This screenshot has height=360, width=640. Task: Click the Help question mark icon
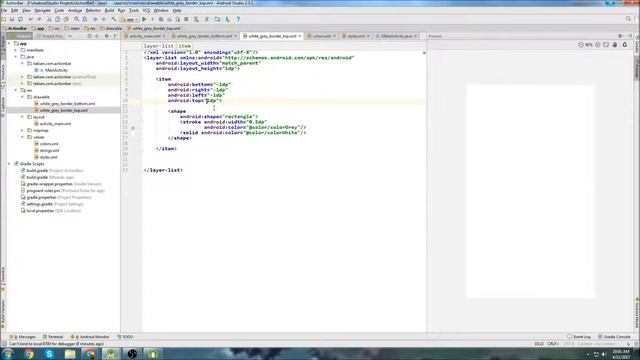[x=238, y=19]
